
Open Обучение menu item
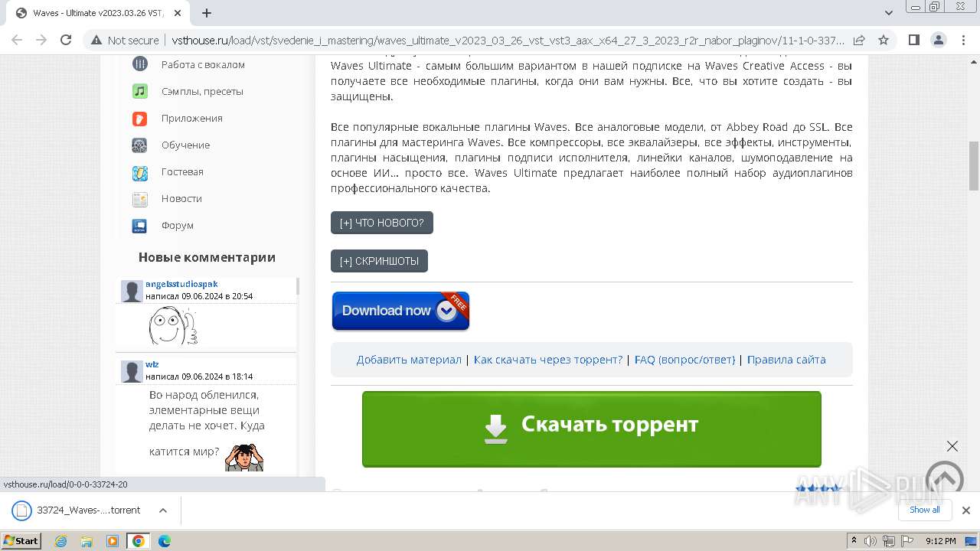185,145
